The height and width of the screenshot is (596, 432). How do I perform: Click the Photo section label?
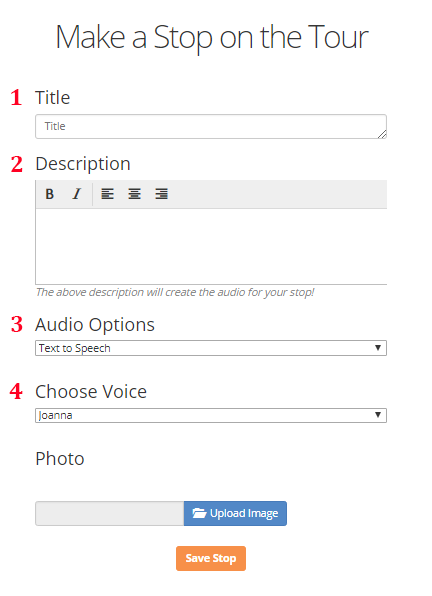pyautogui.click(x=60, y=458)
